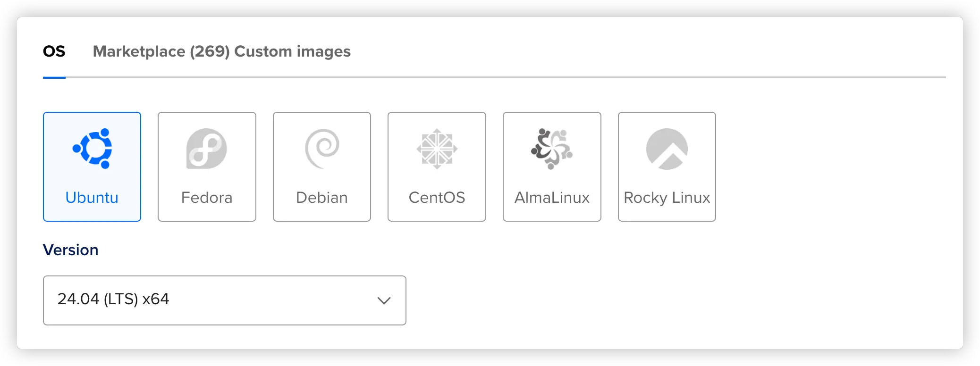Pick the Debian distribution label

(322, 198)
